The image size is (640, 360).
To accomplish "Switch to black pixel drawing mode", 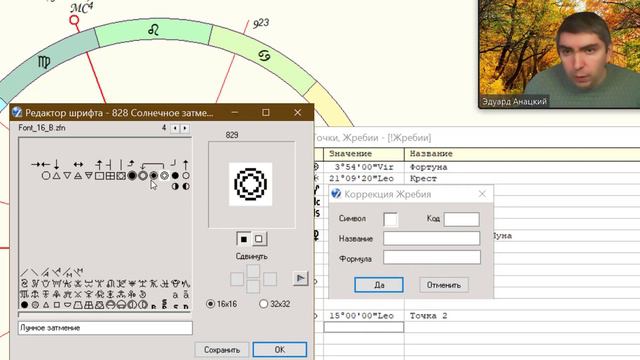I will (x=244, y=239).
